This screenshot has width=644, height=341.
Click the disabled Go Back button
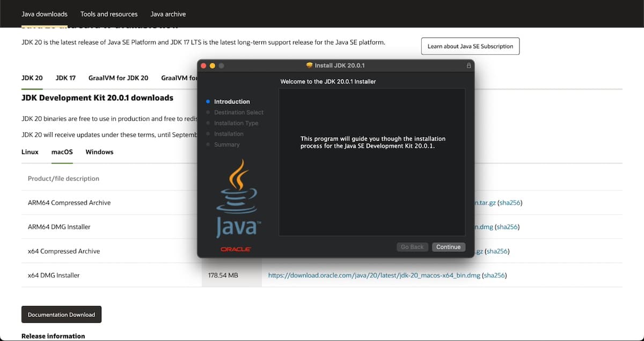point(412,247)
